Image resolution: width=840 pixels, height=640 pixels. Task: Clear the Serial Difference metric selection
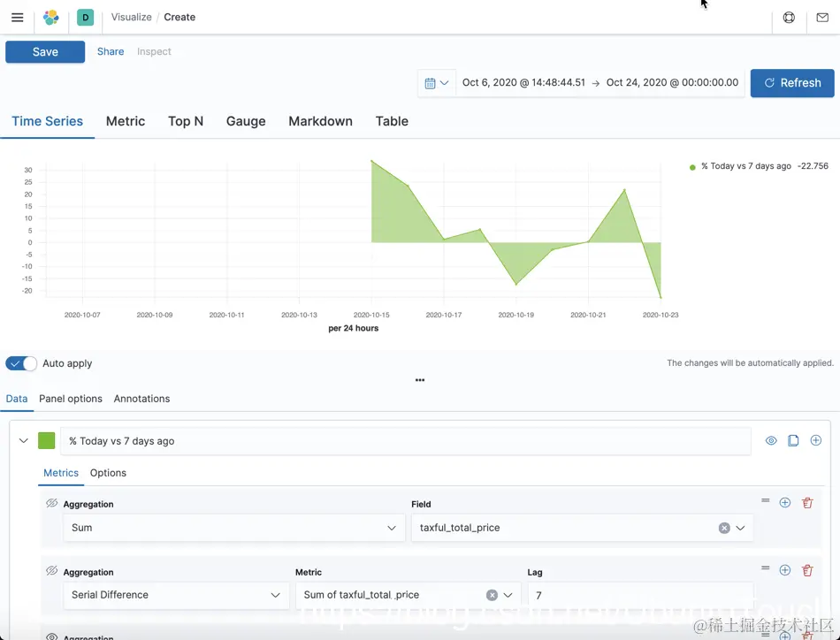coord(492,595)
